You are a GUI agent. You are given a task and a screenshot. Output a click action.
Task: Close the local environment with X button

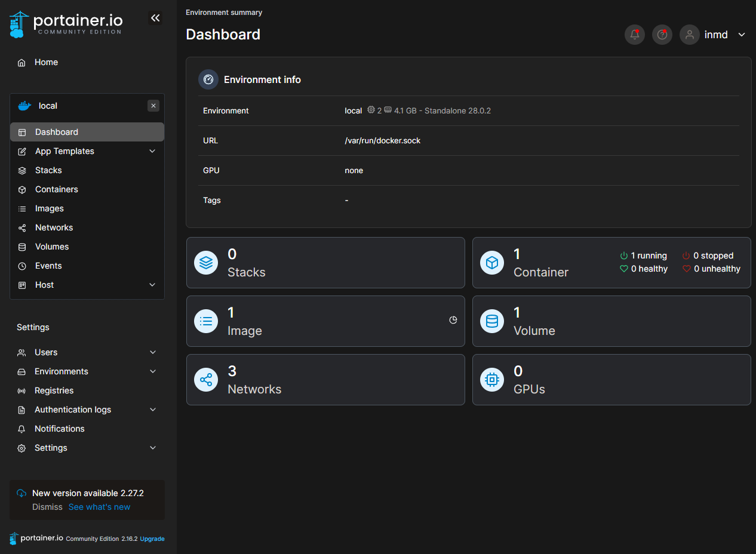tap(153, 106)
